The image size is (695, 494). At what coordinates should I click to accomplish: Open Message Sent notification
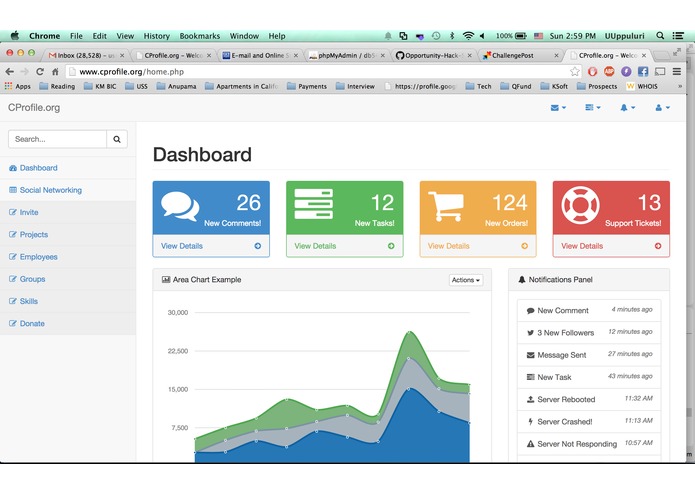coord(589,355)
